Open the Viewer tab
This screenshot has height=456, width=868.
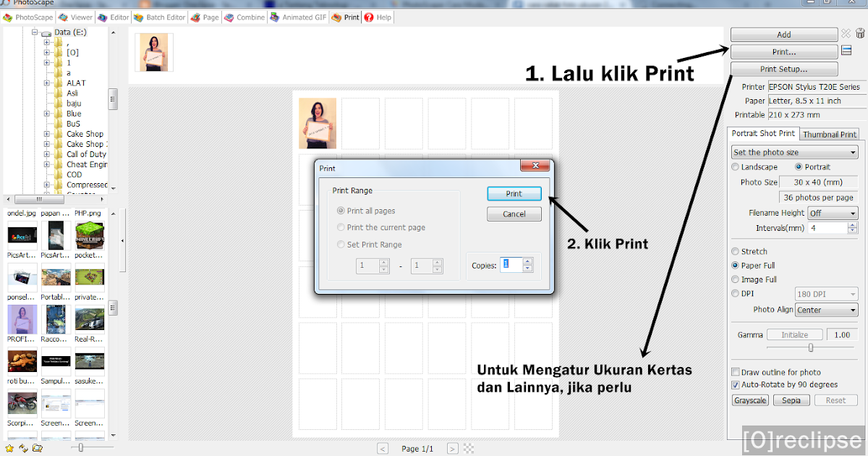coord(75,17)
